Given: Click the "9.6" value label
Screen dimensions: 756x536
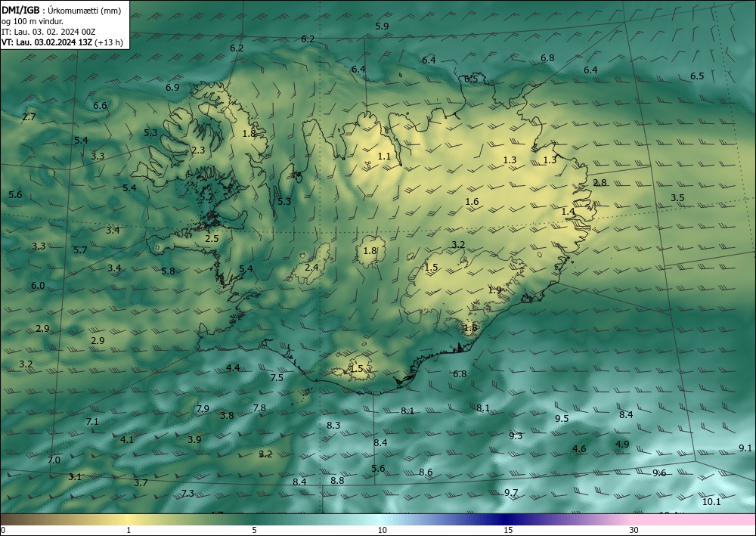Looking at the screenshot, I should [x=659, y=472].
